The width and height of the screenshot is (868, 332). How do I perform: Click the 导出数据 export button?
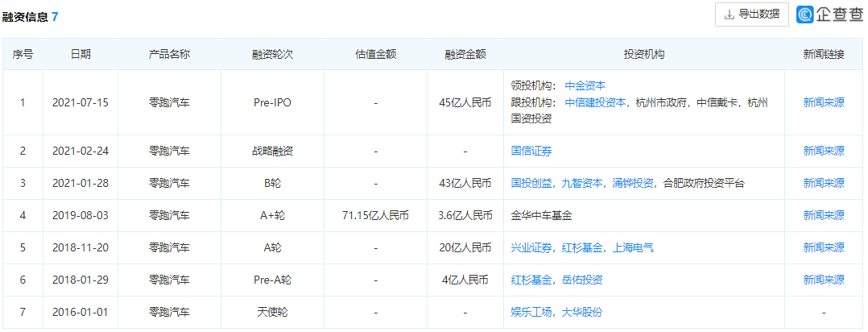pos(752,15)
